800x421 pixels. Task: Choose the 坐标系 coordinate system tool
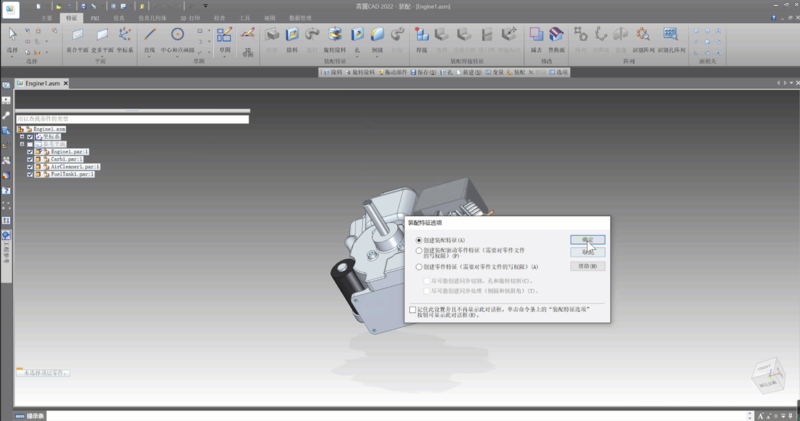(125, 37)
